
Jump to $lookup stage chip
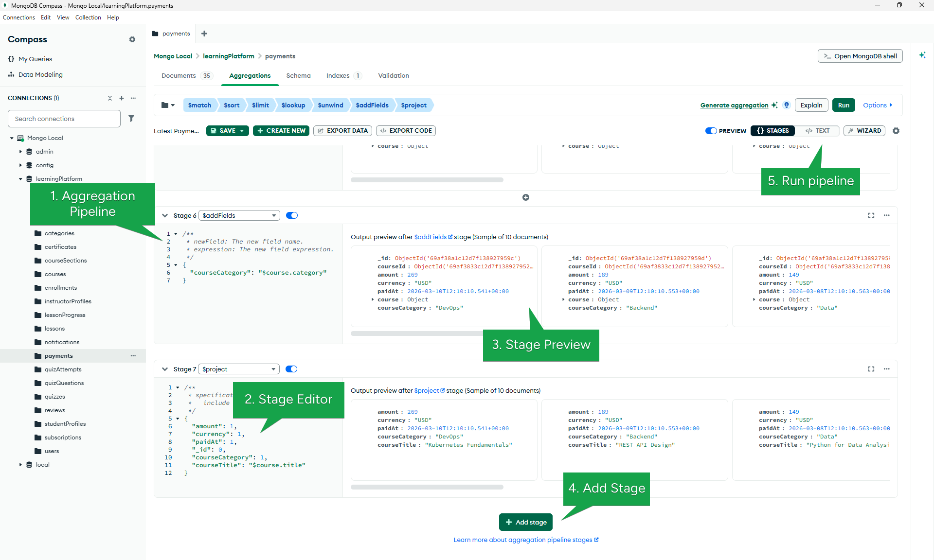(x=293, y=105)
